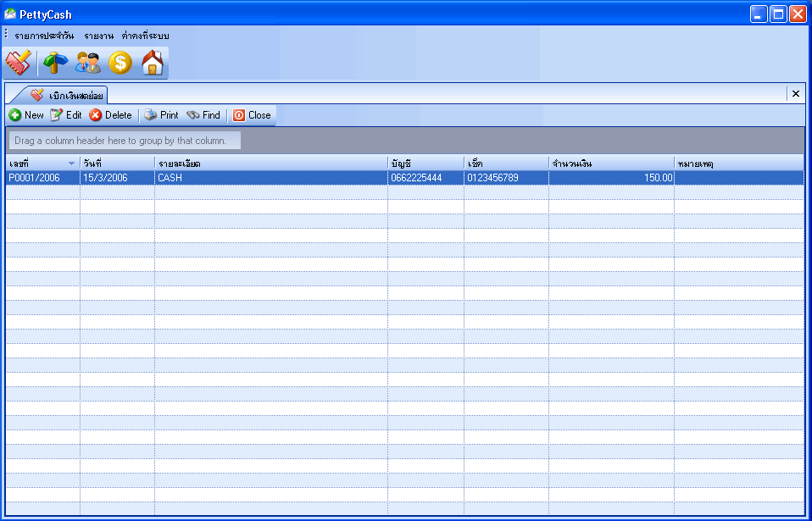This screenshot has width=812, height=521.
Task: Open Find with the binoculars
Action: click(203, 115)
